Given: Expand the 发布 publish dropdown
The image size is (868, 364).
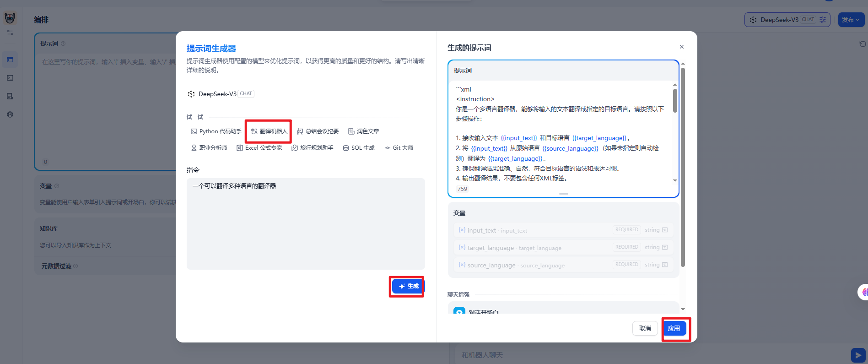Looking at the screenshot, I should click(851, 20).
